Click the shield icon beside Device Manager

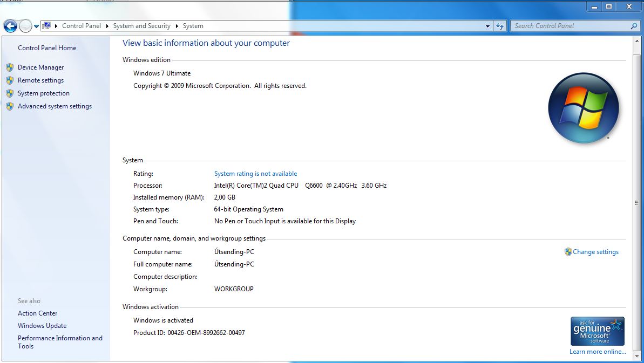point(10,67)
